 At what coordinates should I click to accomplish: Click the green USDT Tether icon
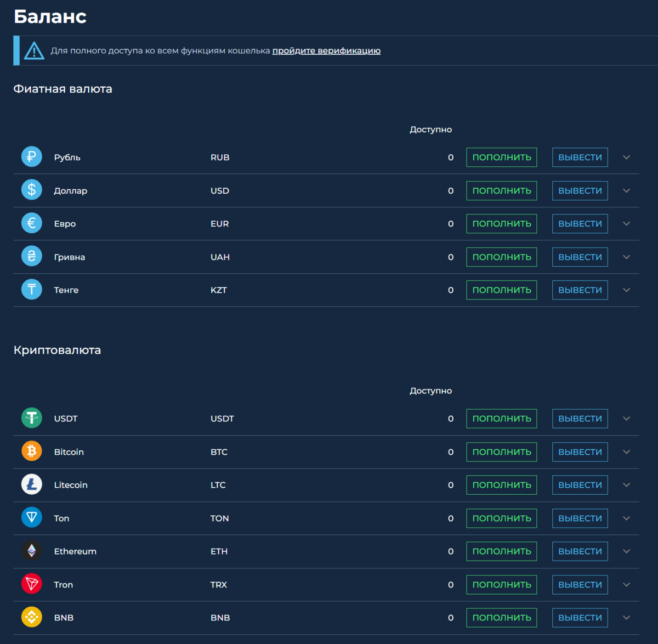click(32, 418)
